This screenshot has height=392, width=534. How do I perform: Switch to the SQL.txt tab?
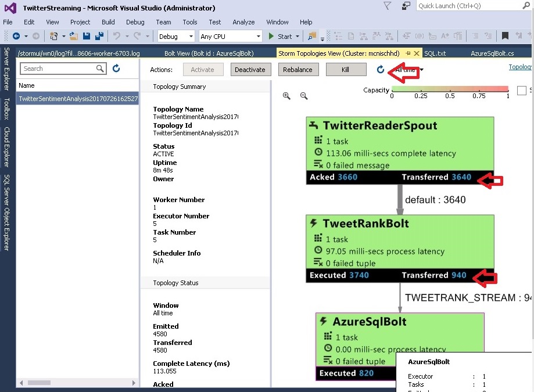(435, 53)
